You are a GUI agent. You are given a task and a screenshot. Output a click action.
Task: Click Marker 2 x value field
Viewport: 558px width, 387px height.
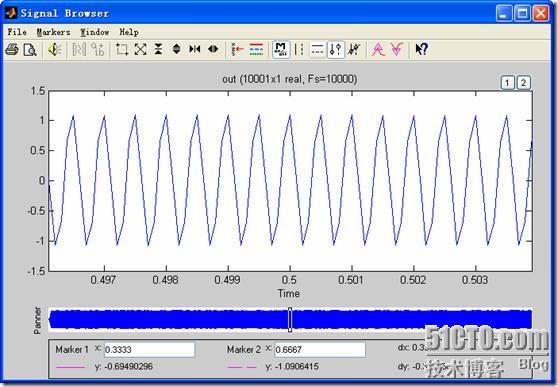[x=320, y=350]
